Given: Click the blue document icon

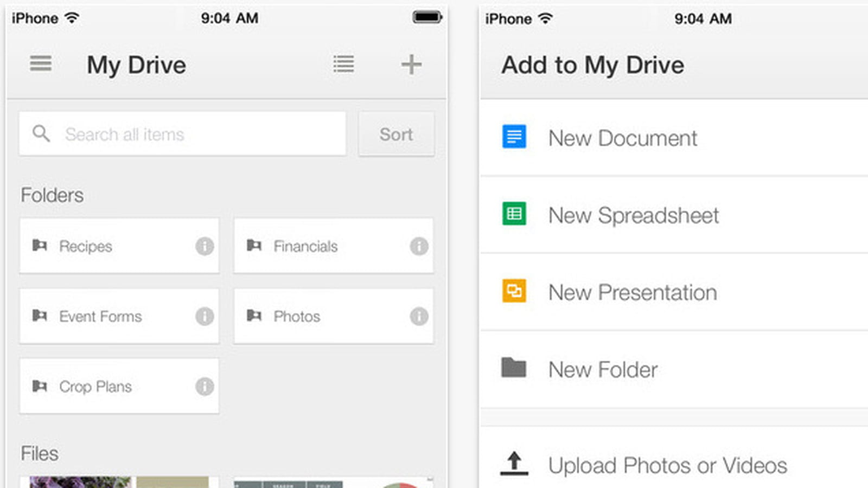Looking at the screenshot, I should click(514, 137).
